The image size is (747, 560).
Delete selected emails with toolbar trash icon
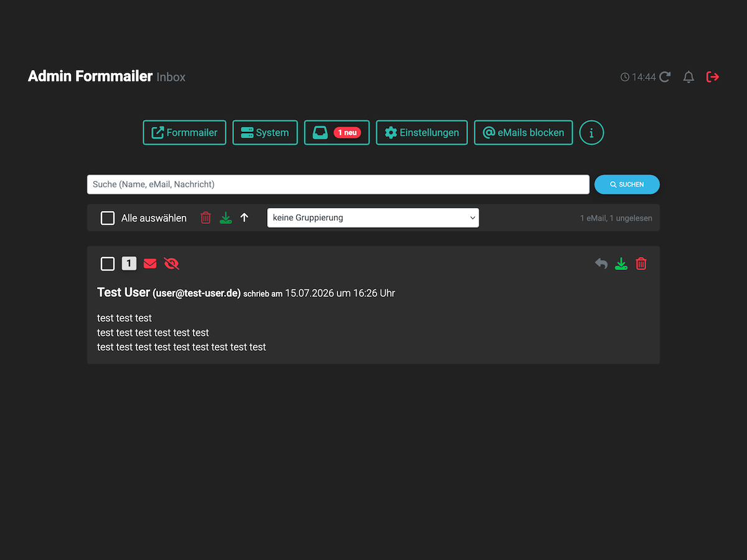tap(205, 218)
